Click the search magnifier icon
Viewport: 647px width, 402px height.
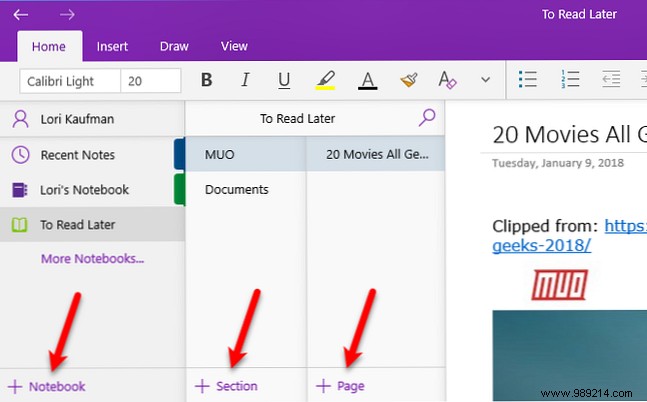pos(427,117)
